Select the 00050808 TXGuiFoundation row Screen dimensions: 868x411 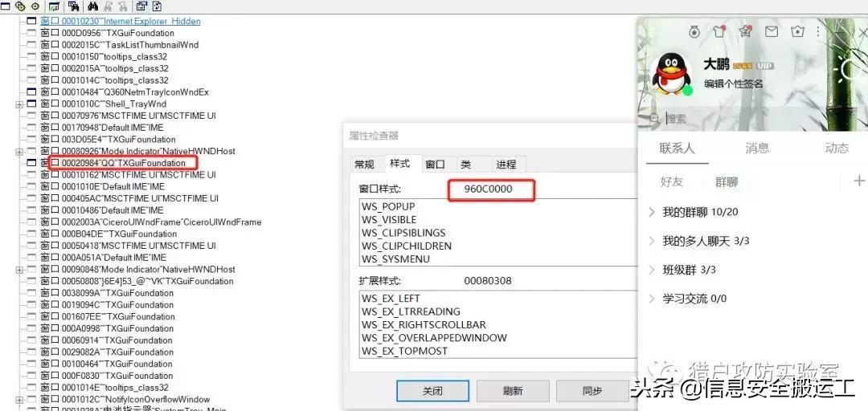tap(137, 281)
